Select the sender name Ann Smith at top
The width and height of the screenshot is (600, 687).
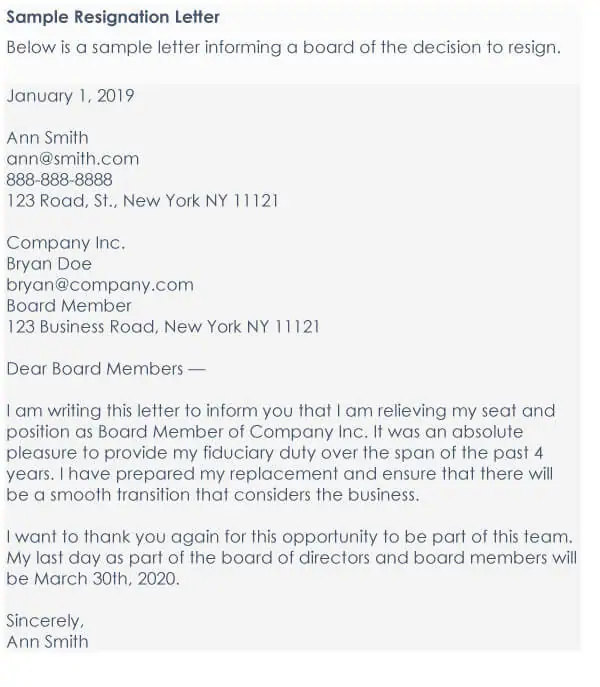[47, 138]
